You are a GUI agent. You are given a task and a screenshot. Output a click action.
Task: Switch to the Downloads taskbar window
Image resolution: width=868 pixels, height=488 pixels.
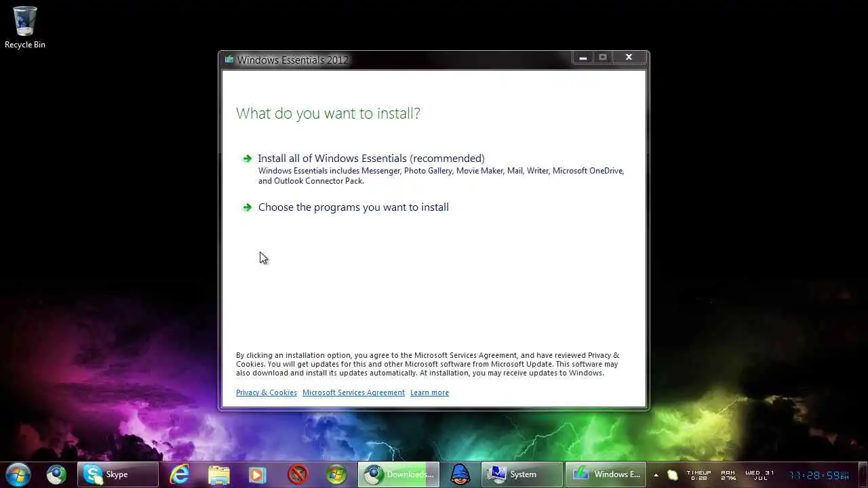point(399,474)
